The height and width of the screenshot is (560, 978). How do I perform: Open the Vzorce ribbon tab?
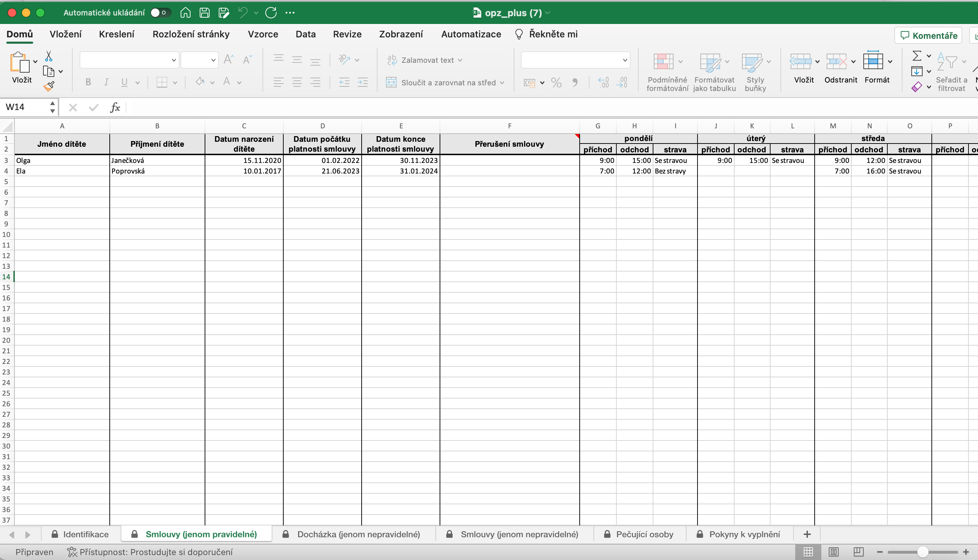coord(263,34)
